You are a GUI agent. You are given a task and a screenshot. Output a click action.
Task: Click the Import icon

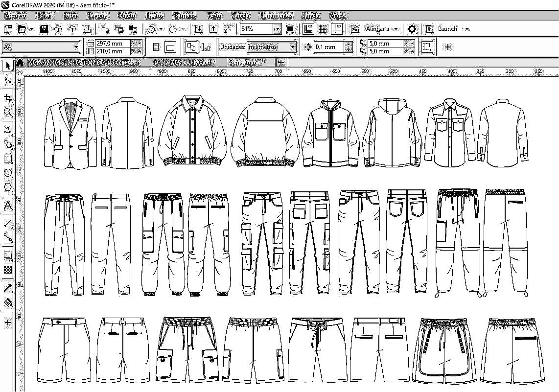click(199, 29)
